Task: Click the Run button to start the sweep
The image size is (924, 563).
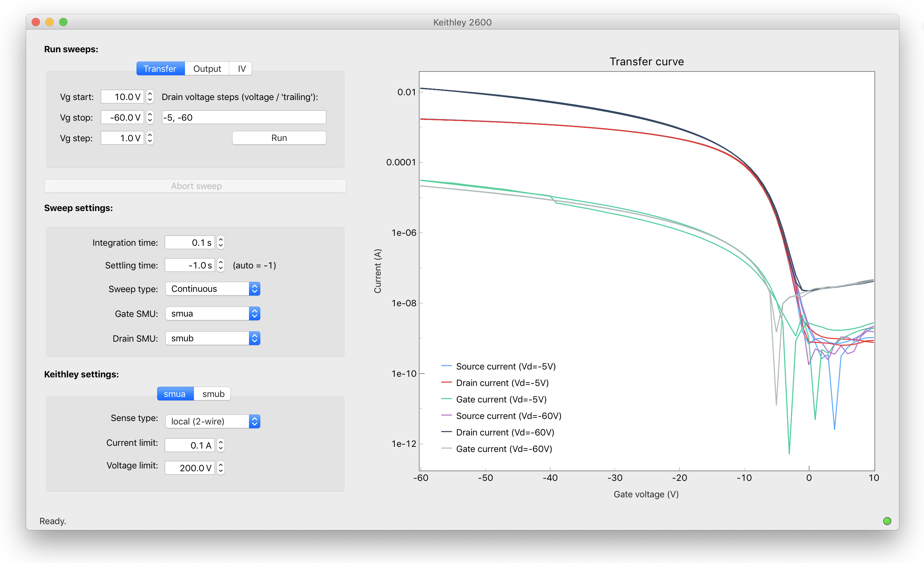Action: click(279, 138)
